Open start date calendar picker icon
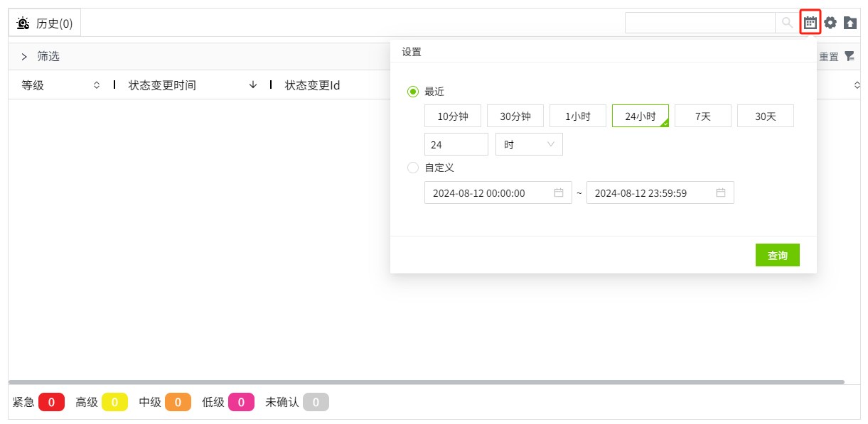The width and height of the screenshot is (868, 424). coord(559,192)
